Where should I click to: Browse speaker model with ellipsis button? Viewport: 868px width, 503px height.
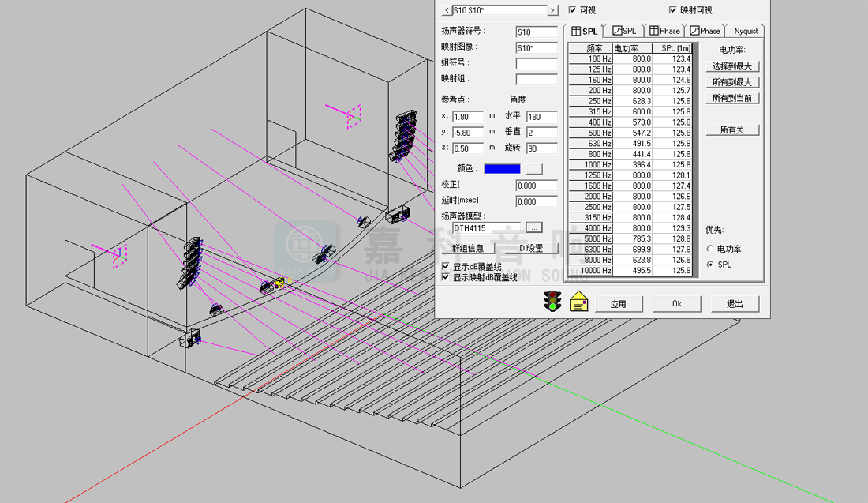click(x=534, y=227)
